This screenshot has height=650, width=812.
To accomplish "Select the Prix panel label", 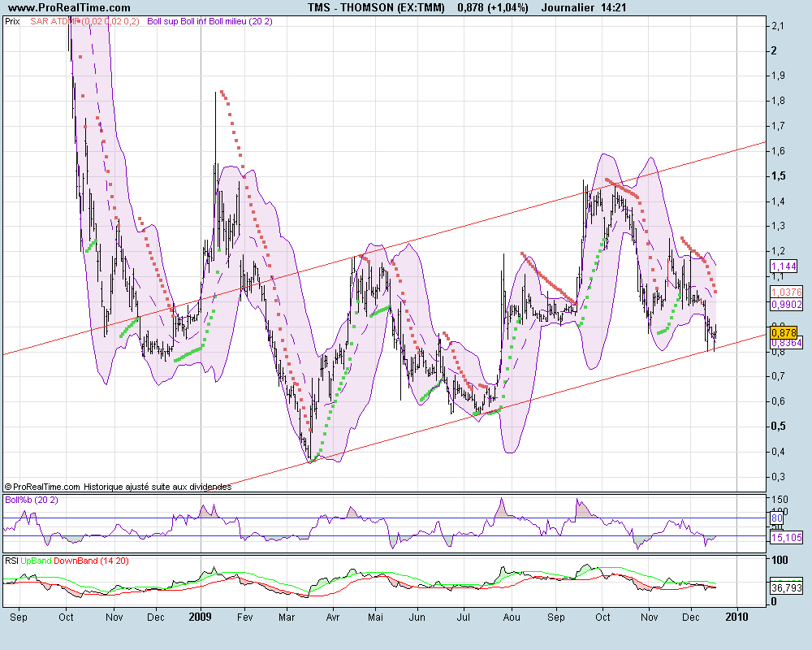I will (12, 21).
